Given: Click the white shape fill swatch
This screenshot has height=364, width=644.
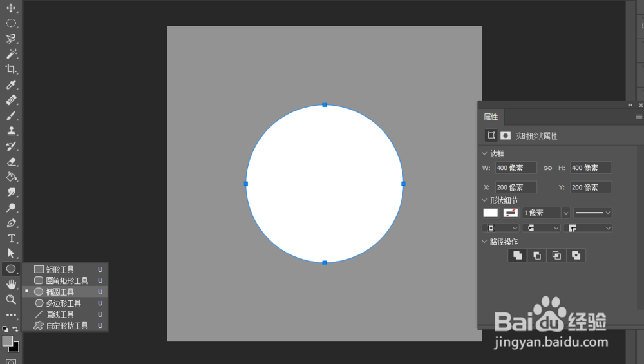Looking at the screenshot, I should pyautogui.click(x=490, y=213).
